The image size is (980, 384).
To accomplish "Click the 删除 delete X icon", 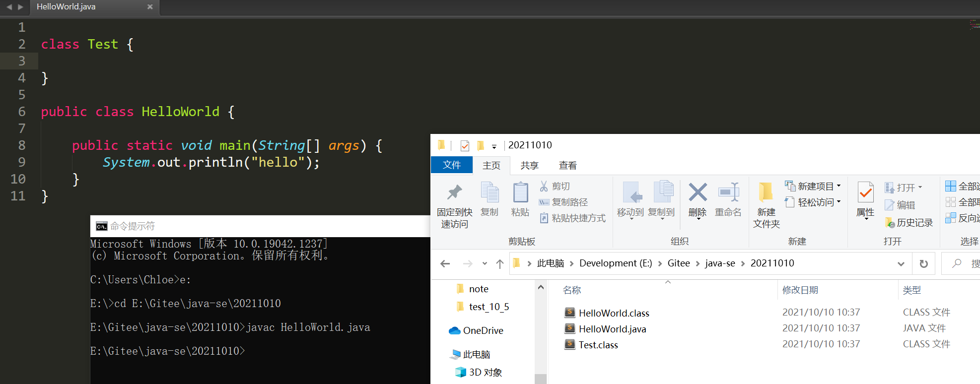I will (698, 192).
